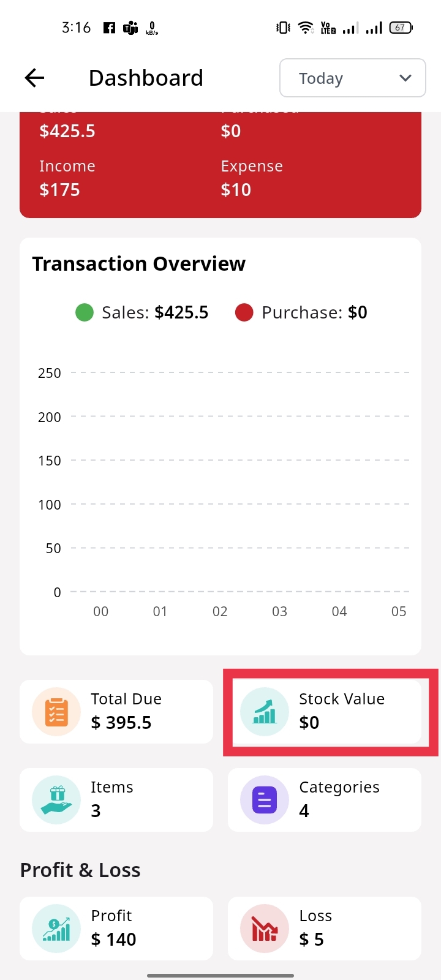
Task: Tap the battery indicator in status bar
Action: (401, 28)
